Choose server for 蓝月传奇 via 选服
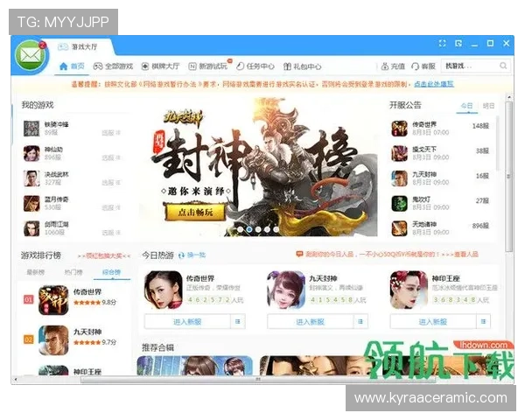Screen dimensions: 525x420 point(111,207)
